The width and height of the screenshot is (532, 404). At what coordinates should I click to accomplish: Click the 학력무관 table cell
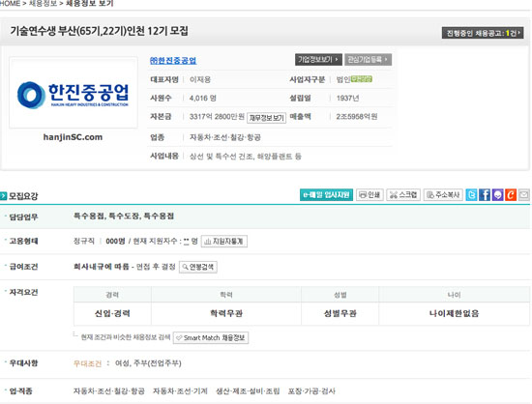[x=226, y=313]
